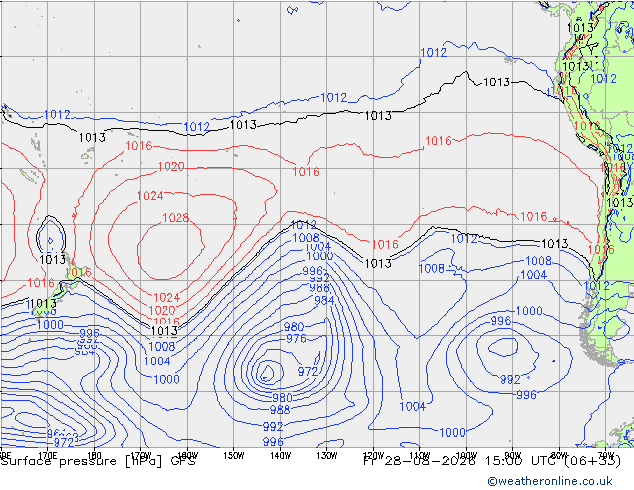Click the 1024 label just above the lower 1020

click(x=166, y=298)
